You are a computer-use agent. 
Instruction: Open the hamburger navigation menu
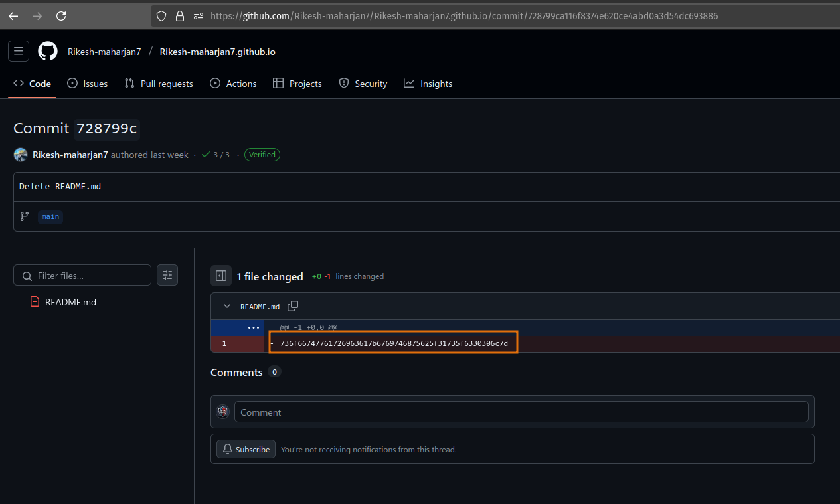point(19,51)
